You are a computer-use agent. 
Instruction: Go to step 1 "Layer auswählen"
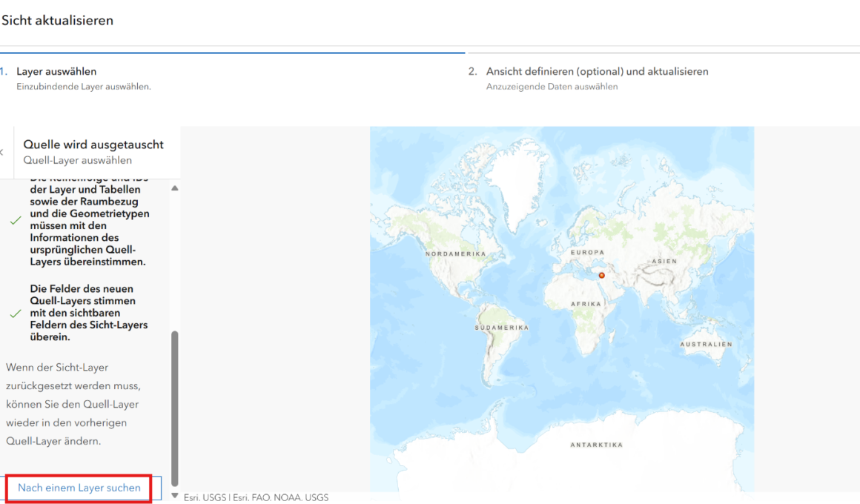point(56,71)
